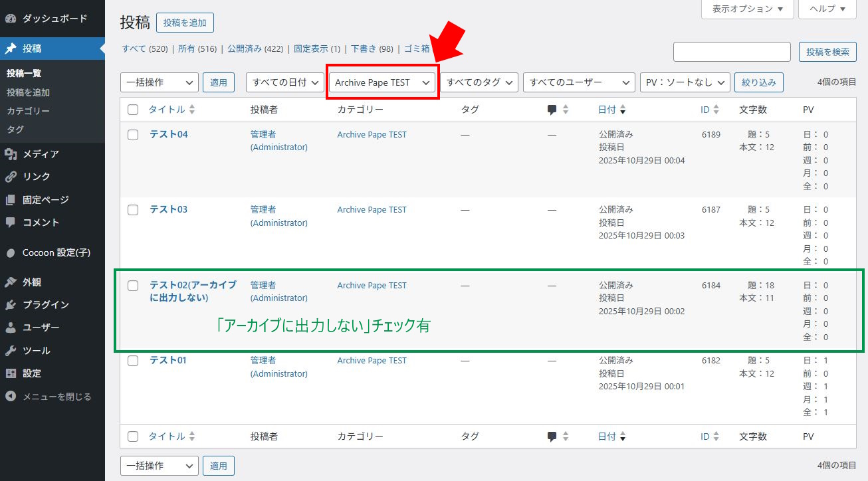Viewport: 868px width, 481px height.
Task: Click the Appearance paintbrush icon in sidebar
Action: pos(11,282)
